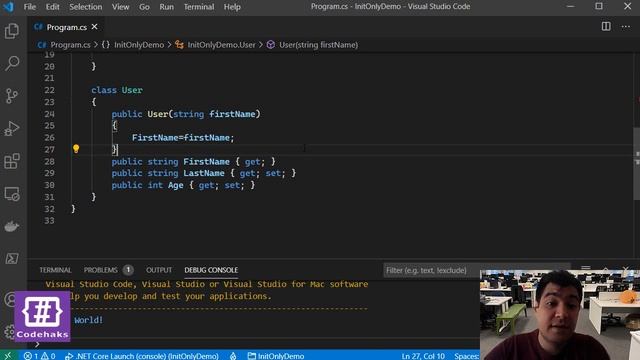
Task: Open the Help menu
Action: click(232, 7)
